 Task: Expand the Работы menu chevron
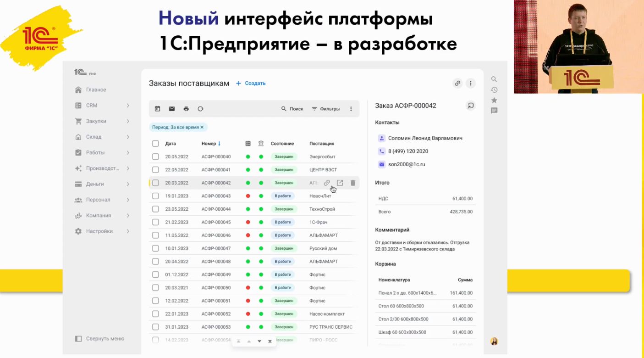point(128,152)
